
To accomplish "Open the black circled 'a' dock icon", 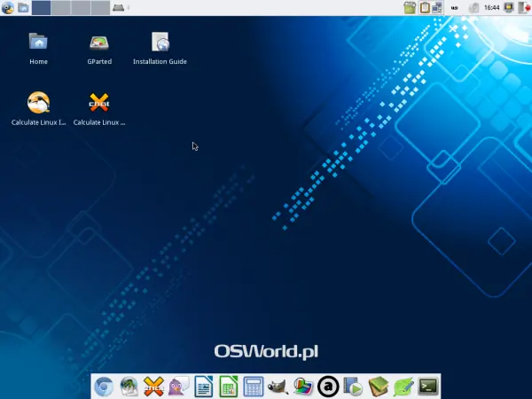I will coord(328,387).
